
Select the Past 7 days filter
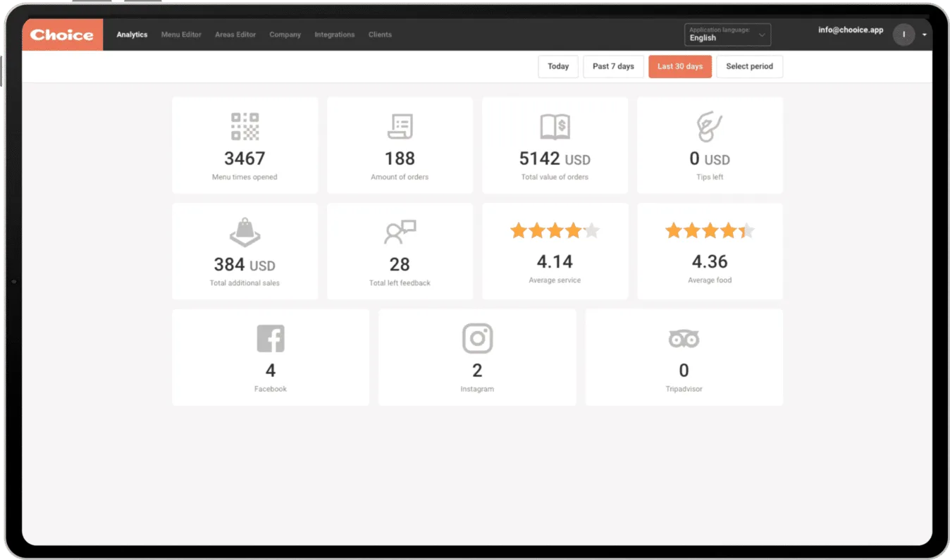pyautogui.click(x=613, y=66)
